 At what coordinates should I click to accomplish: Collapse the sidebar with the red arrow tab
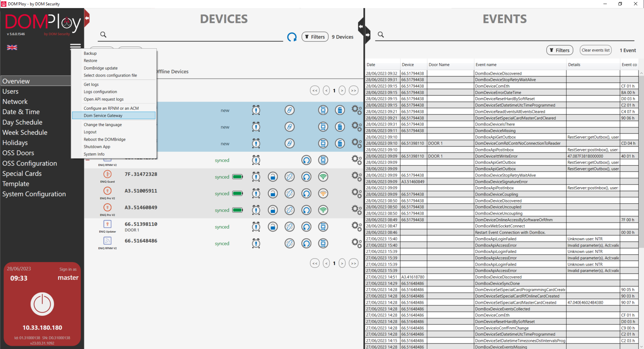pyautogui.click(x=87, y=18)
